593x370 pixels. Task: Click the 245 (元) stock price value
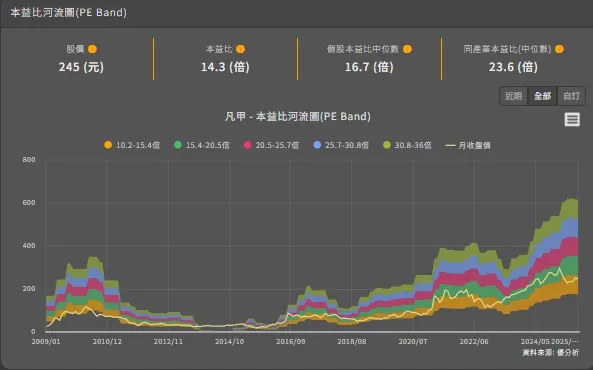pos(81,67)
